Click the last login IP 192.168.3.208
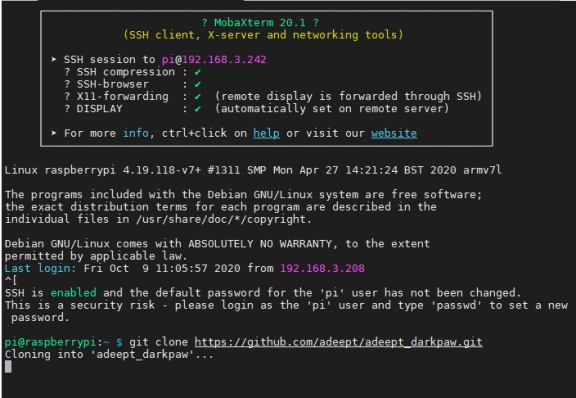Screen dimensions: 576x398 [322, 268]
